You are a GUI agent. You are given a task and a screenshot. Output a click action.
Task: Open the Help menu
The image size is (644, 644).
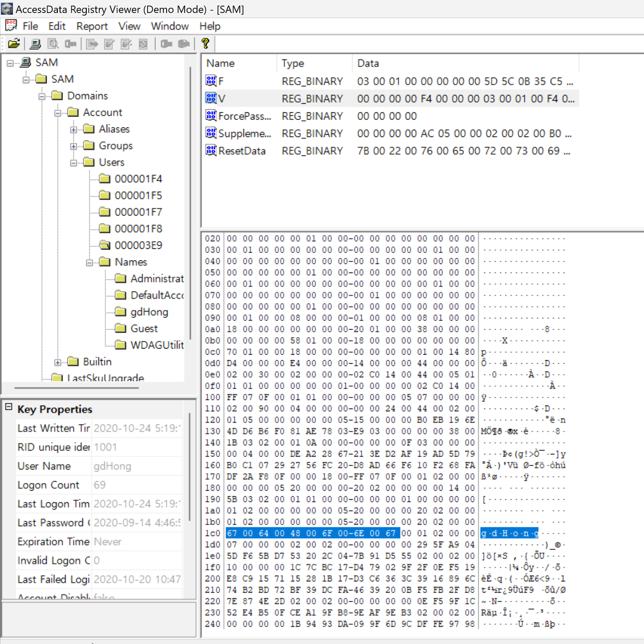[x=210, y=26]
